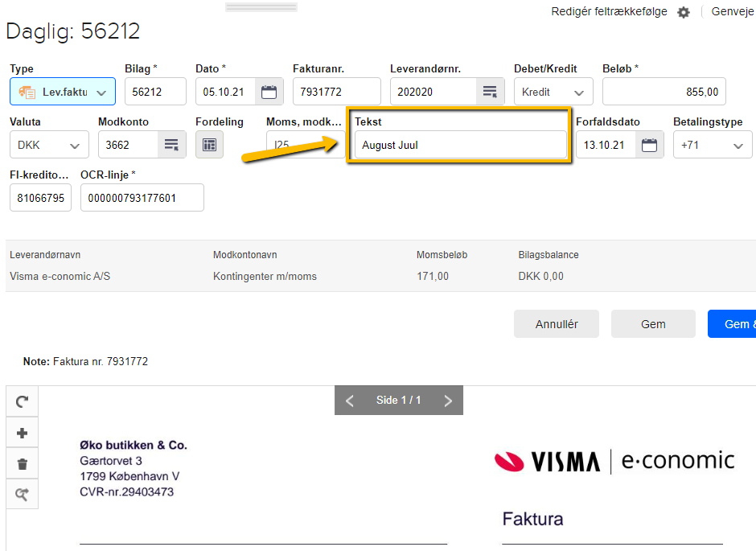Go to next document page
Viewport: 756px width, 551px height.
(448, 401)
